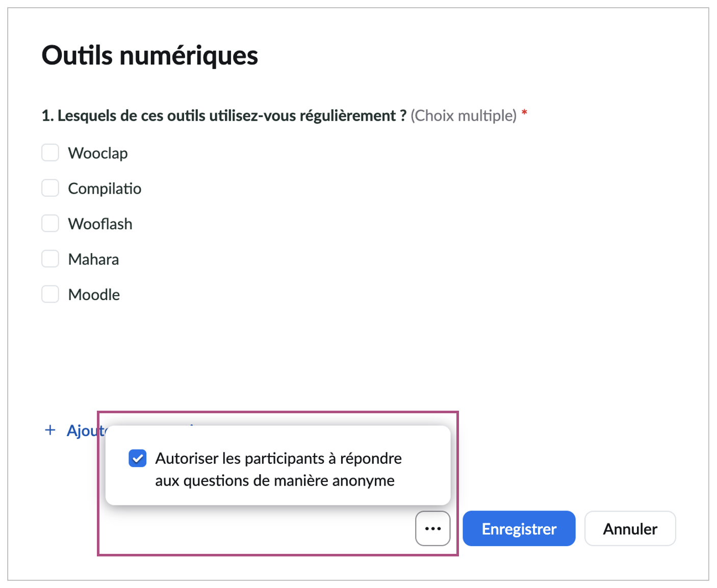717x588 pixels.
Task: Enable the Mahara checkbox
Action: (x=50, y=259)
